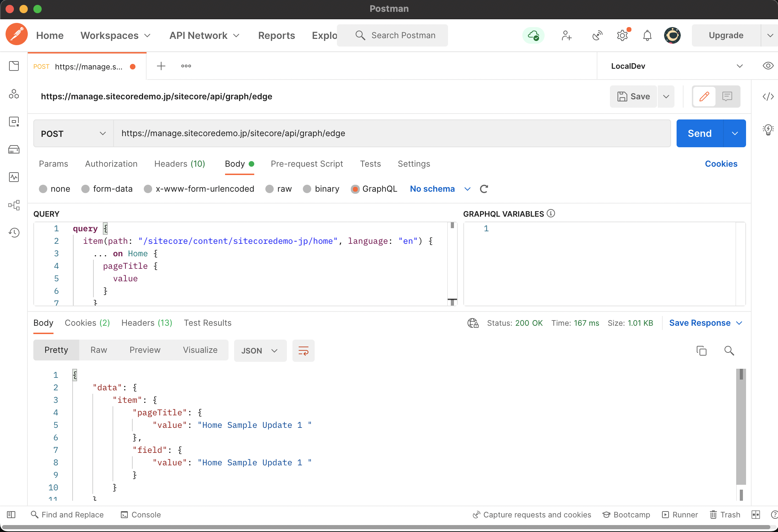This screenshot has height=532, width=778.
Task: Open the response Cookies (2) tab
Action: click(x=87, y=323)
